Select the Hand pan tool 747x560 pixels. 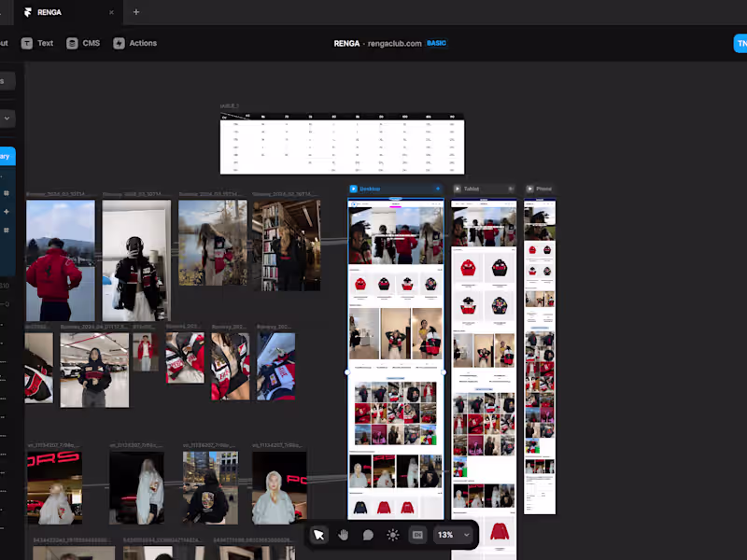344,535
